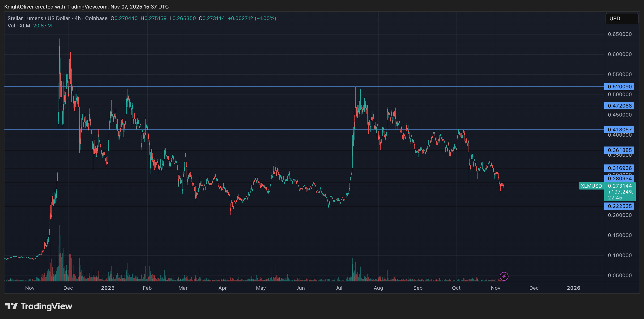Click the 2025 label on time axis
This screenshot has height=319, width=644.
[x=107, y=288]
